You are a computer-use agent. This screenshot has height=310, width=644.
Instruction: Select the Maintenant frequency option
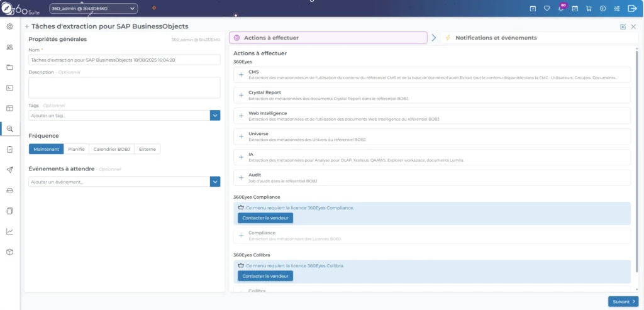(x=46, y=149)
